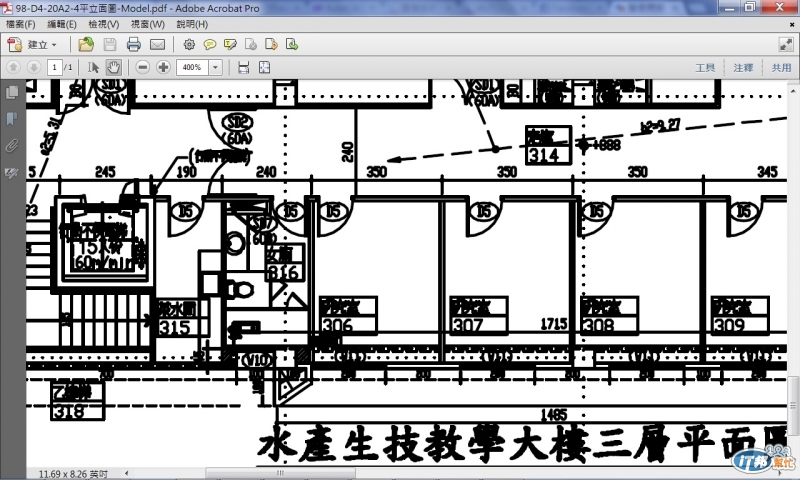Send document with email envelope icon
The width and height of the screenshot is (800, 480).
pos(157,45)
